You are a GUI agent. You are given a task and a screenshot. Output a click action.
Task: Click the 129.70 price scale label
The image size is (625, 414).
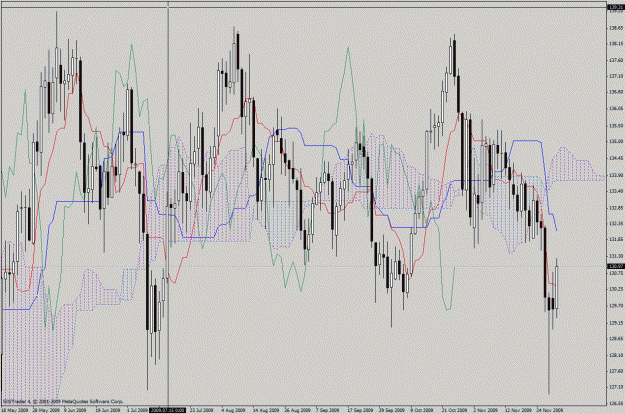tap(616, 306)
